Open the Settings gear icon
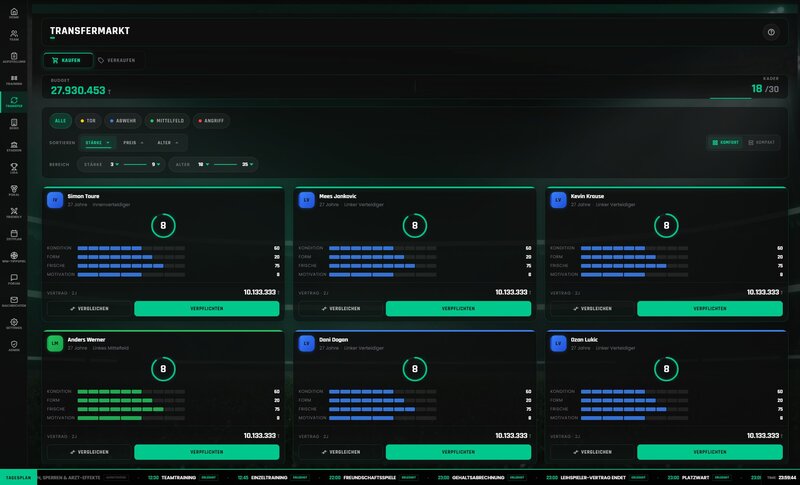This screenshot has width=800, height=485. point(14,324)
